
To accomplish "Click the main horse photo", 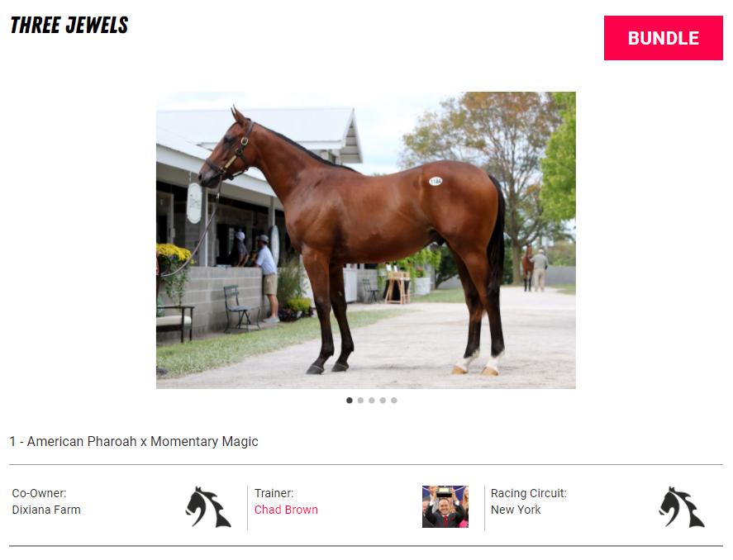I will tap(366, 240).
